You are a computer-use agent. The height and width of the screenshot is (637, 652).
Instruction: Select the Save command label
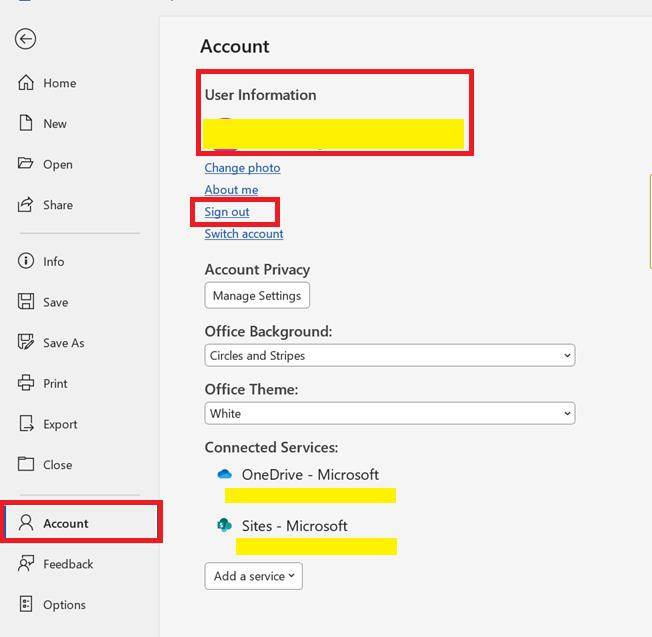[56, 302]
